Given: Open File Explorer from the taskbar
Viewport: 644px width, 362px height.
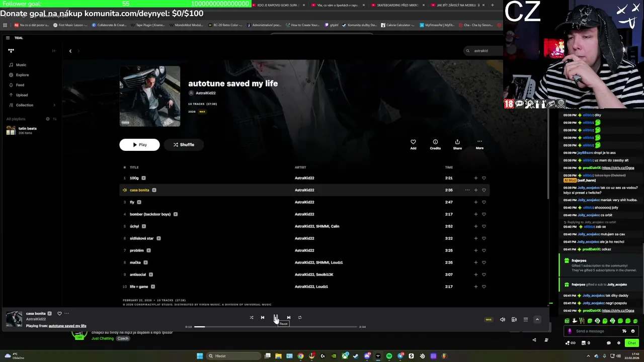Looking at the screenshot, I should point(278,356).
